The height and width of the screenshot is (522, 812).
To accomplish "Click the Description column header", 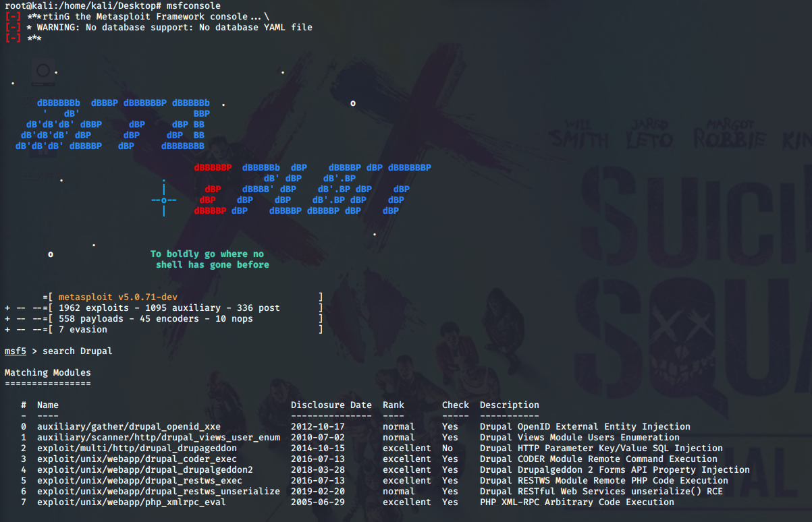I will click(x=510, y=405).
